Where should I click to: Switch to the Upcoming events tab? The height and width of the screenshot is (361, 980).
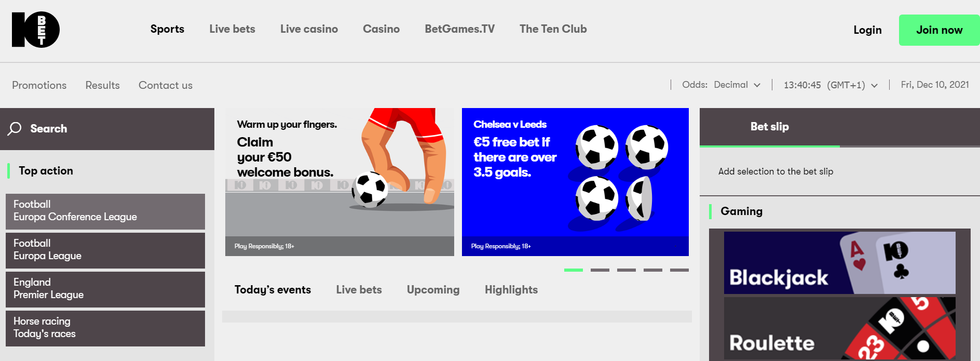click(x=433, y=290)
